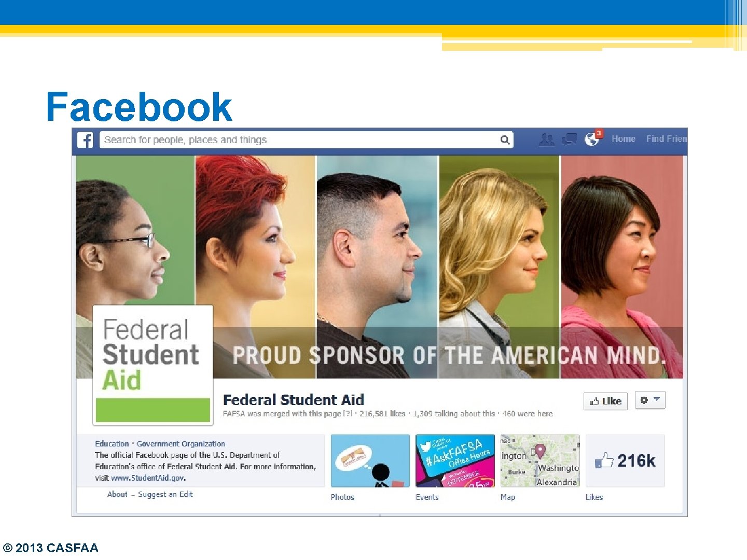This screenshot has width=747, height=560.
Task: Click the search for people input field
Action: click(306, 140)
